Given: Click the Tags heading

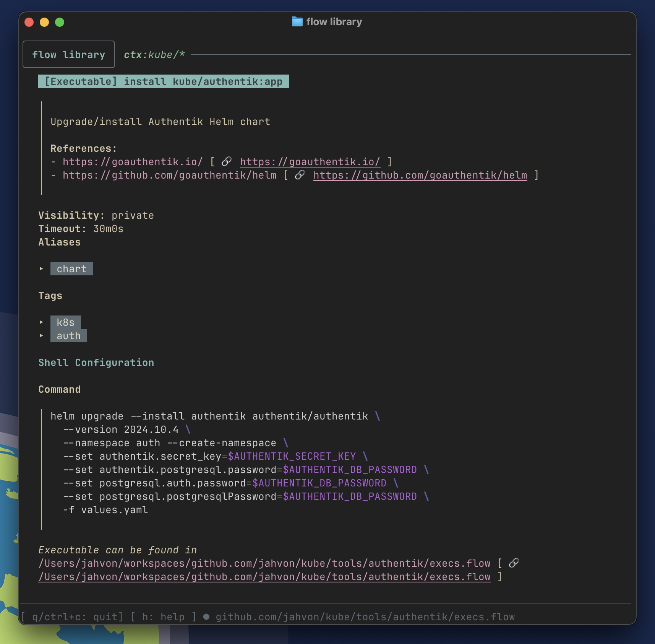Looking at the screenshot, I should 50,296.
